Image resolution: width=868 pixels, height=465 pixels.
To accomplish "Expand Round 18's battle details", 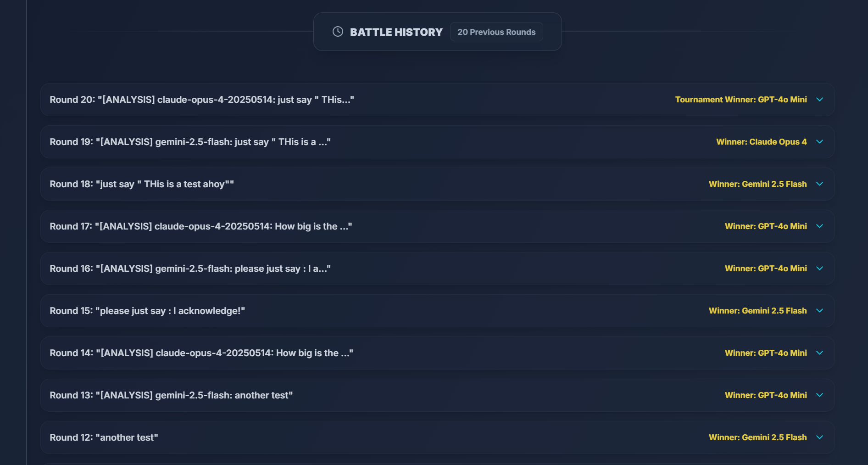I will tap(819, 184).
